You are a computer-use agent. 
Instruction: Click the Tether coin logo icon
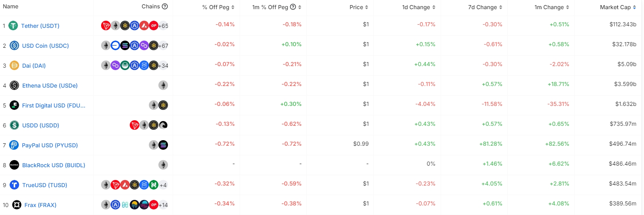(x=14, y=26)
